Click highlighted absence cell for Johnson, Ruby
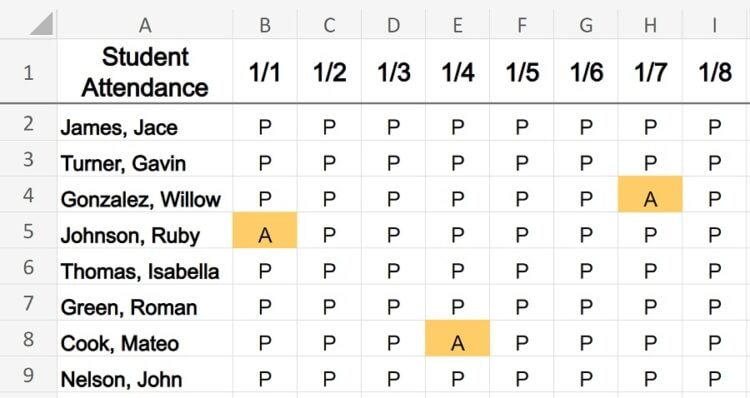This screenshot has height=398, width=750. 265,231
